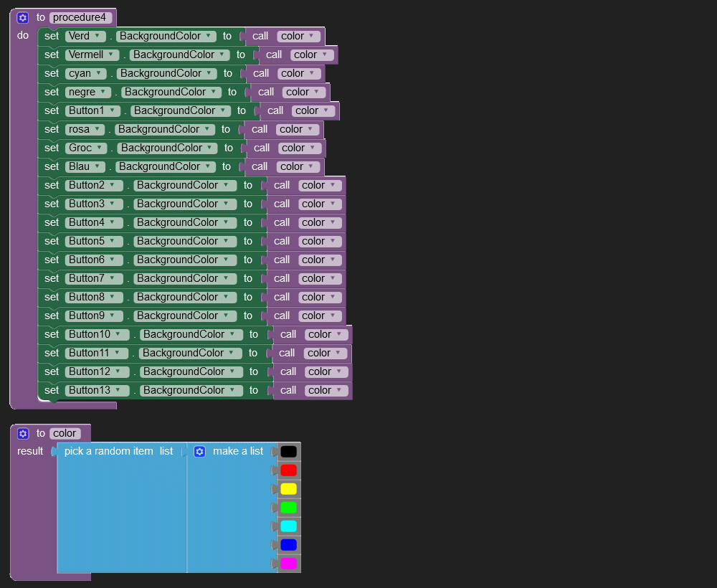Choose the cyan color swatch
Viewport: 717px width, 588px height.
click(288, 526)
